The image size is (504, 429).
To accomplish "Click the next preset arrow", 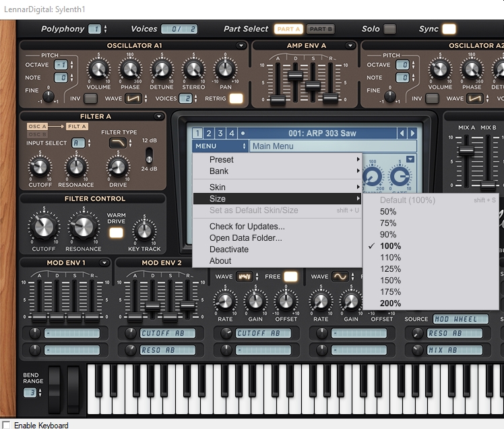I will 412,134.
